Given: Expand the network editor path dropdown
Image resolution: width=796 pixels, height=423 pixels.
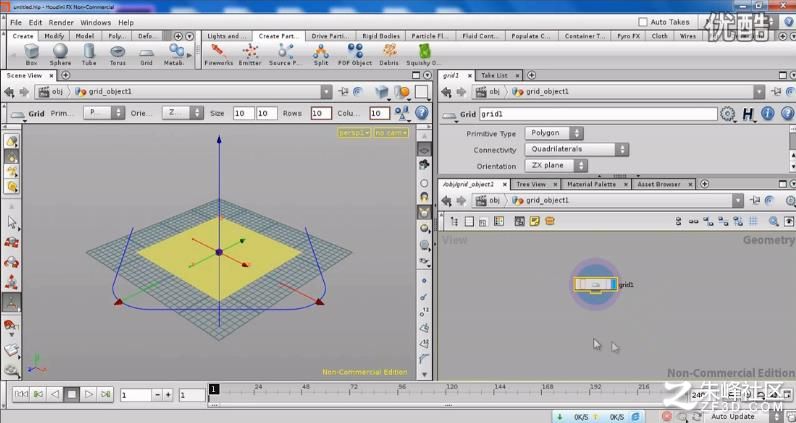Looking at the screenshot, I should pyautogui.click(x=738, y=201).
